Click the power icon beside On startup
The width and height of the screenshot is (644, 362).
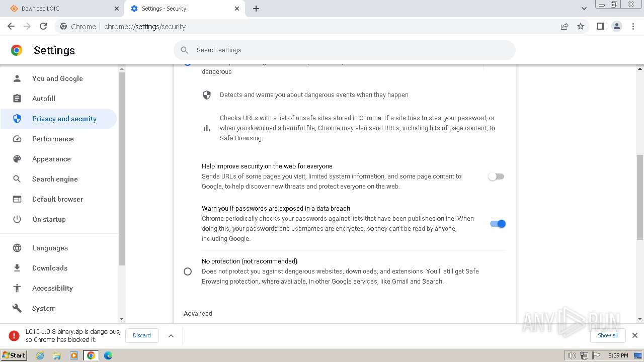tap(17, 219)
